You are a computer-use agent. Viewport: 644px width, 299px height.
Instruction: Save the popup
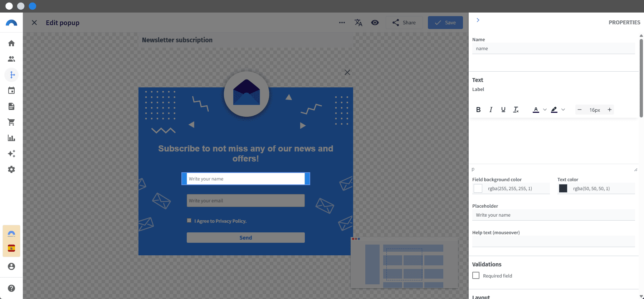445,23
